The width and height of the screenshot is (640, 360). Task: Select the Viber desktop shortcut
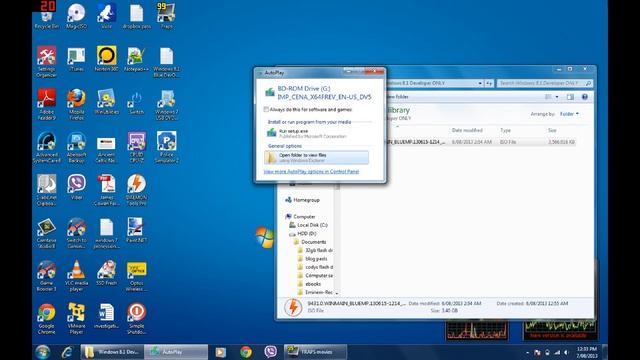pyautogui.click(x=76, y=187)
